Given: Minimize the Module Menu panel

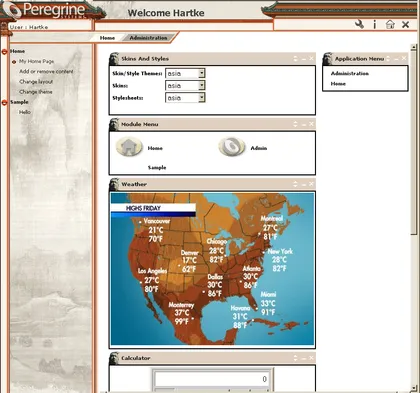Looking at the screenshot, I should [304, 125].
